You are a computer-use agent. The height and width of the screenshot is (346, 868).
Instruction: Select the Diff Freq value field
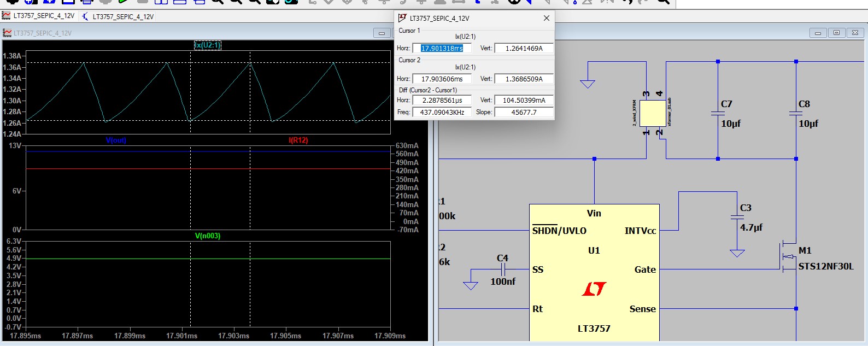[442, 113]
